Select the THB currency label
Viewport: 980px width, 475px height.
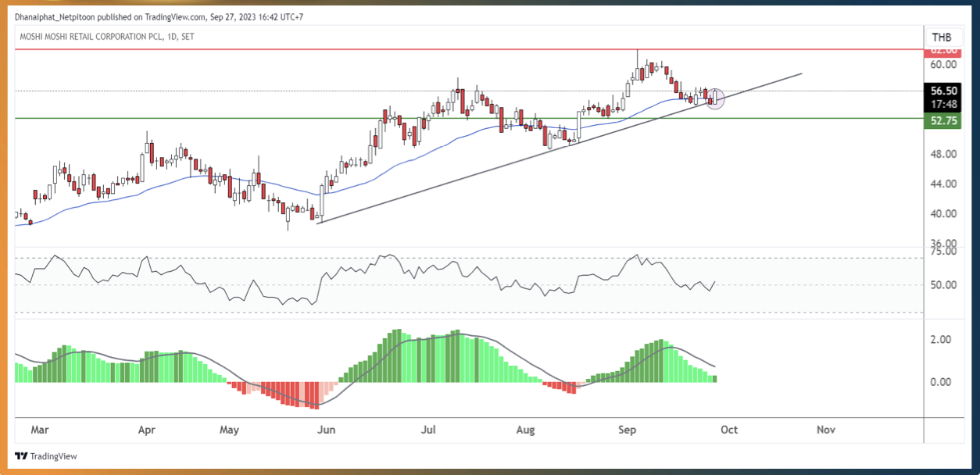click(x=941, y=37)
